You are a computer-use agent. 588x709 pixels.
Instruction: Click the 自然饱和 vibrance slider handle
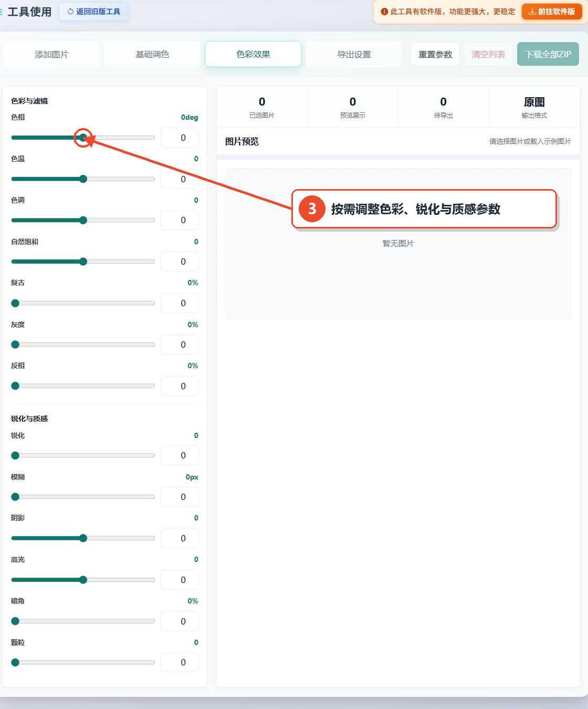(x=83, y=262)
